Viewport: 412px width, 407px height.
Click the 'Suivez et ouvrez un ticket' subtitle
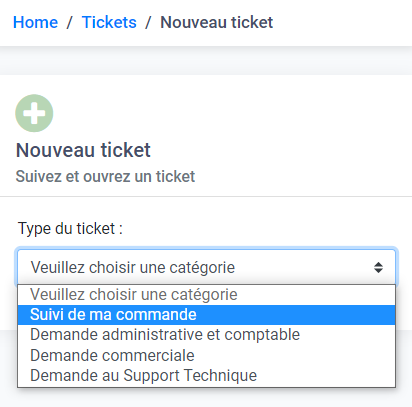click(105, 176)
